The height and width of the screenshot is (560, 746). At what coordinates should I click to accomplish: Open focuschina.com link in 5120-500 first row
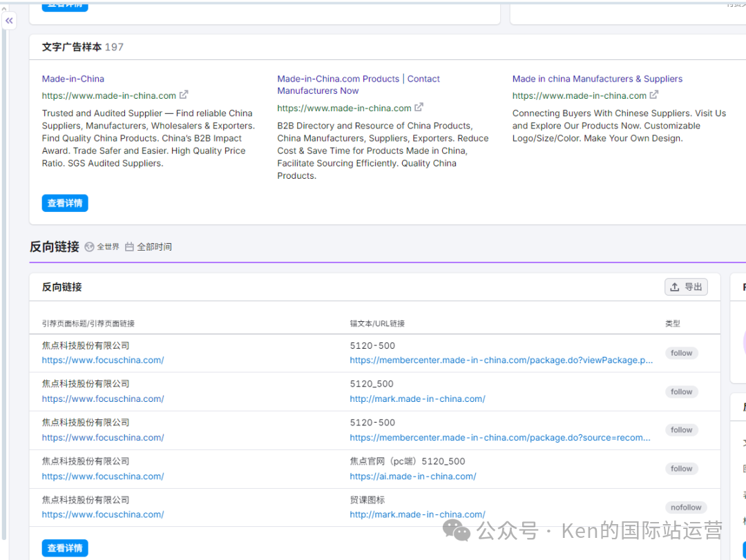(103, 360)
